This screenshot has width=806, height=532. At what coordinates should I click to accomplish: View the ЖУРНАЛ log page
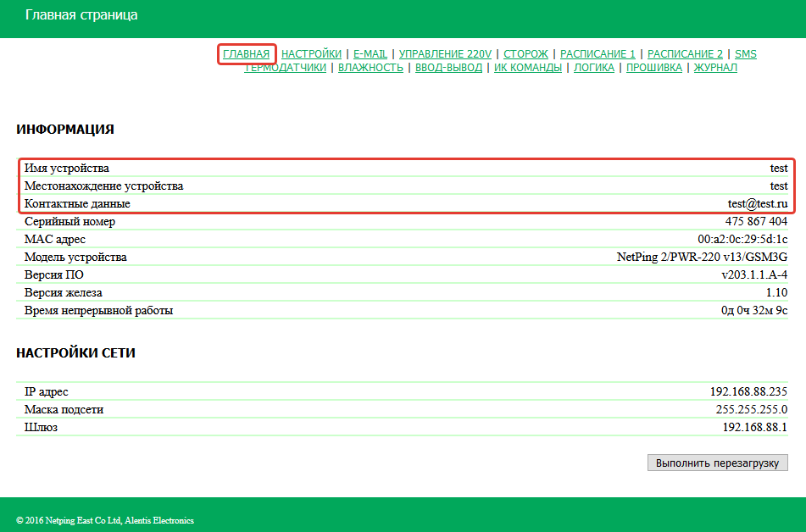[715, 68]
